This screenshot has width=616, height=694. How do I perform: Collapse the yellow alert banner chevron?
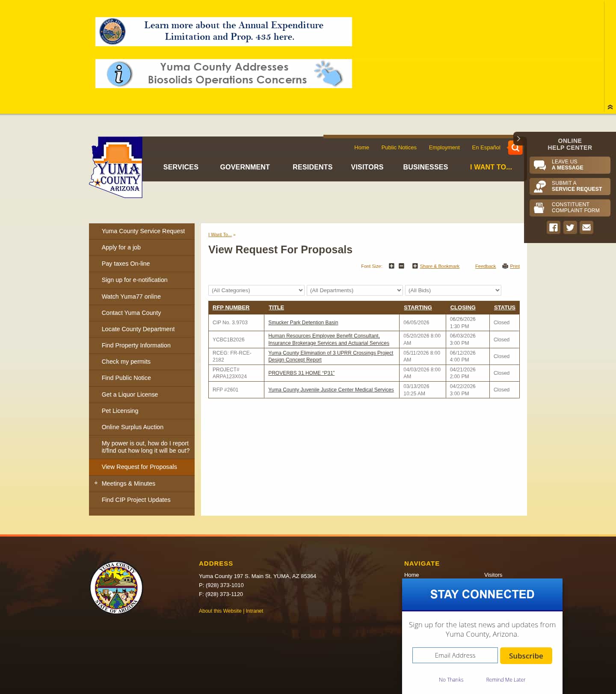click(610, 107)
